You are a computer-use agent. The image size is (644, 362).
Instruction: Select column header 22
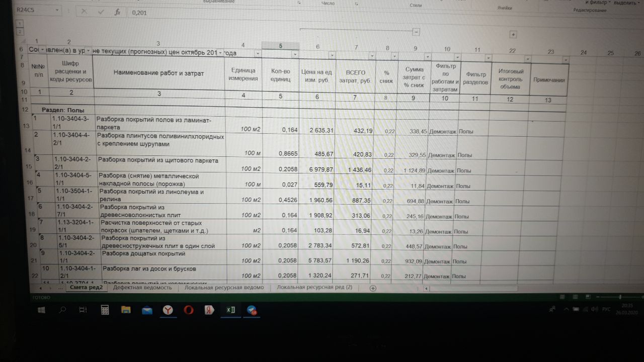click(x=512, y=50)
